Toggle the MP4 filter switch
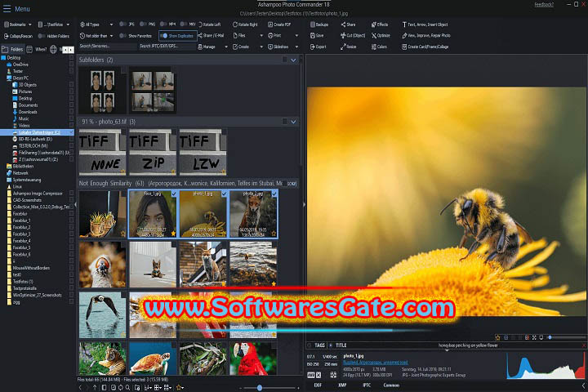 (x=163, y=24)
